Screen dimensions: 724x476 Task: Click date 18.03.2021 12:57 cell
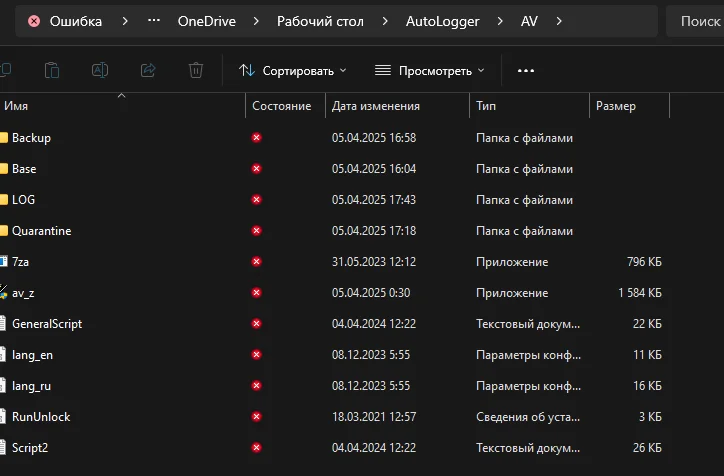click(374, 417)
